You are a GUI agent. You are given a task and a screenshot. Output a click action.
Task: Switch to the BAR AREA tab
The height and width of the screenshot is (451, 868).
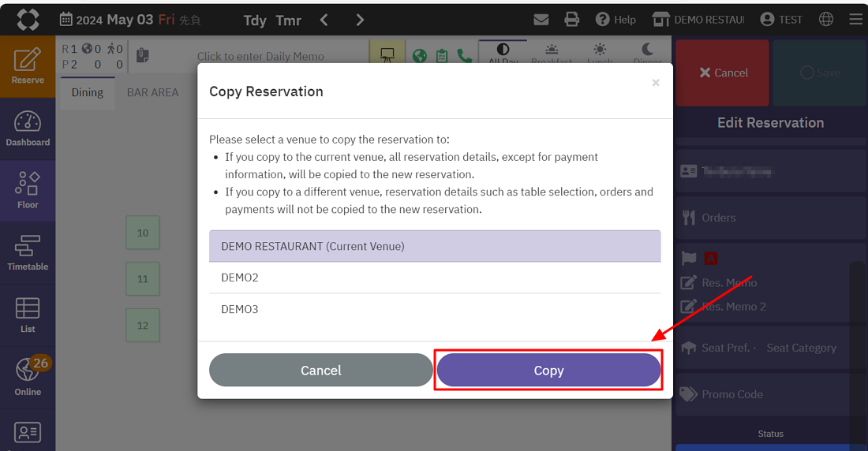click(x=152, y=92)
